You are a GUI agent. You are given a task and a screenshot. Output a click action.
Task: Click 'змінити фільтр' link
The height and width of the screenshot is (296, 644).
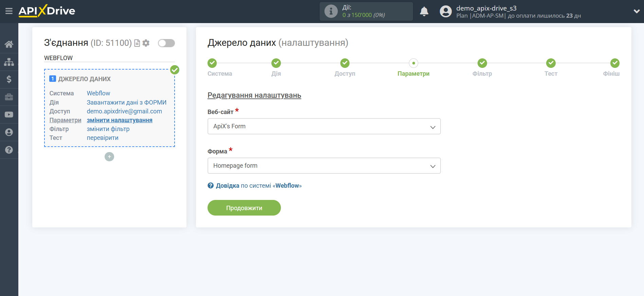[x=108, y=129]
